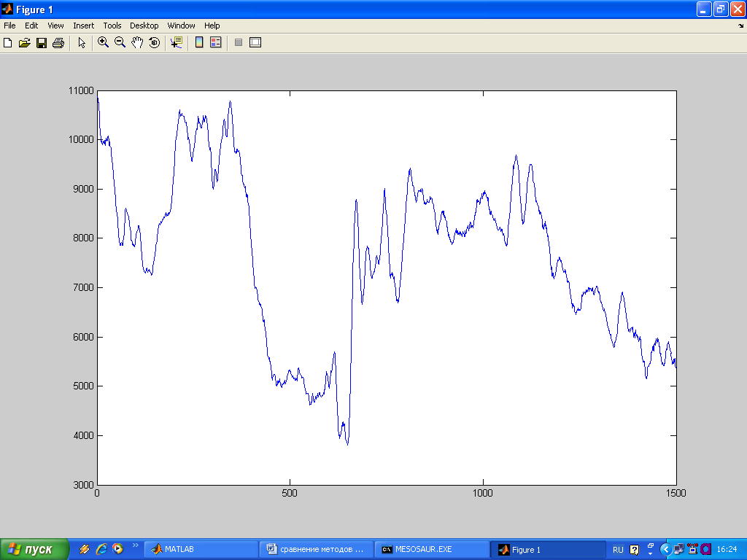747x560 pixels.
Task: Open the MESOSAUR.EXE taskbar window
Action: [431, 549]
